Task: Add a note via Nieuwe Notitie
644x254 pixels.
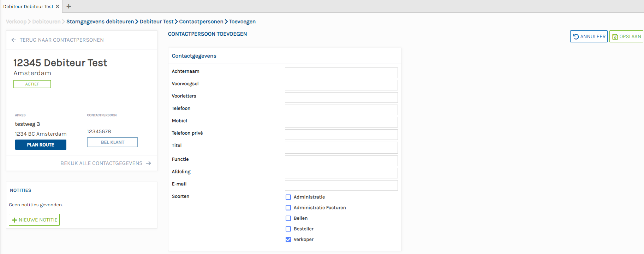Action: point(34,220)
